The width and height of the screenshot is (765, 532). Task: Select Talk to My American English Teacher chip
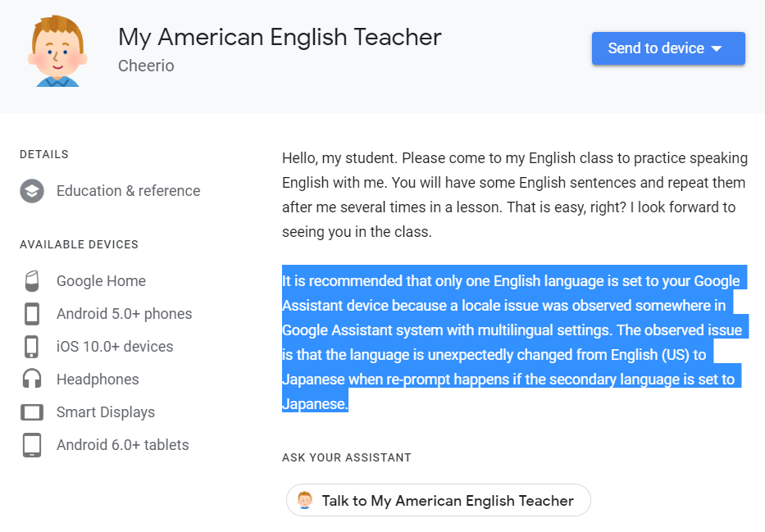coord(438,500)
